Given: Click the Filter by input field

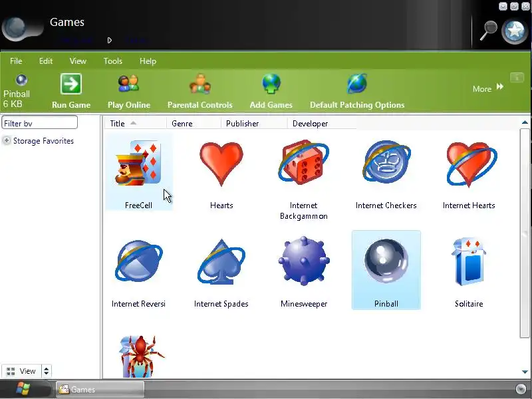Looking at the screenshot, I should (40, 122).
